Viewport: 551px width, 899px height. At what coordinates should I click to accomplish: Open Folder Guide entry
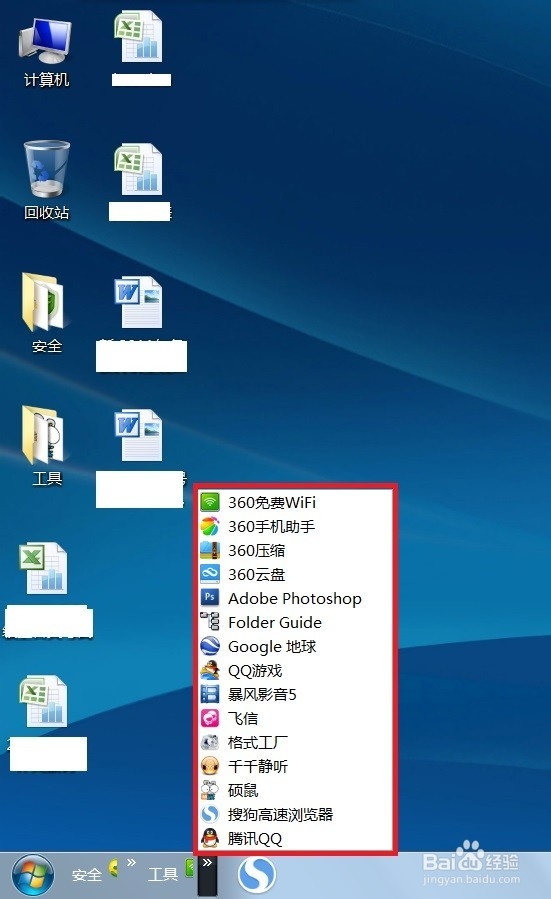(x=295, y=623)
